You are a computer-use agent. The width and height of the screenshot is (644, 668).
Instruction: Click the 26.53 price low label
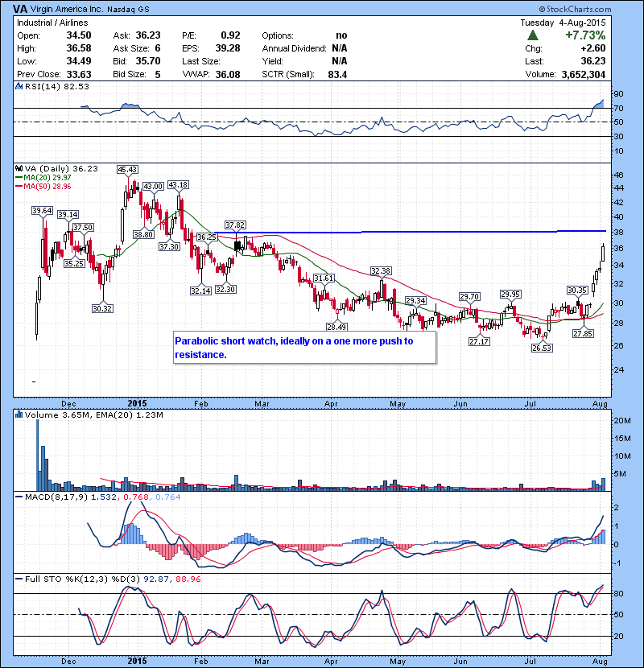coord(542,348)
